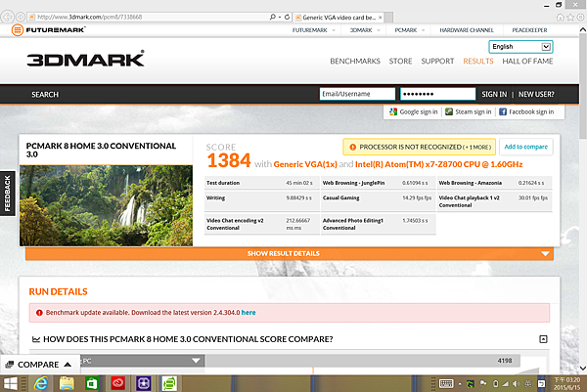Open the FEEDBACK side tab
The width and height of the screenshot is (587, 392).
point(8,194)
